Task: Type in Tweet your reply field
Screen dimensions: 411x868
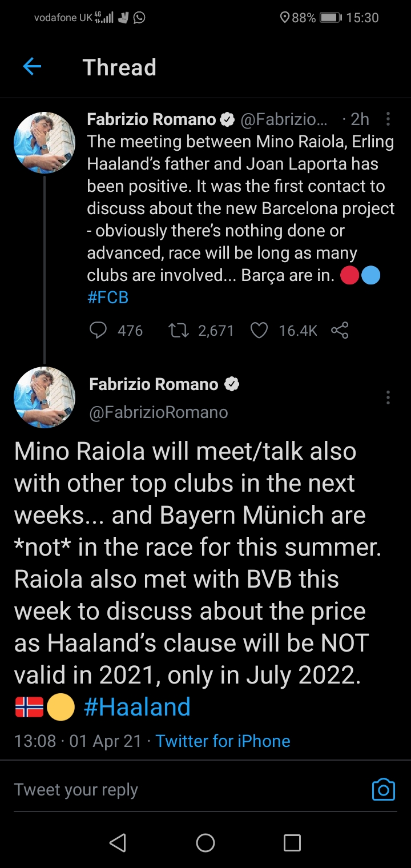Action: [171, 789]
